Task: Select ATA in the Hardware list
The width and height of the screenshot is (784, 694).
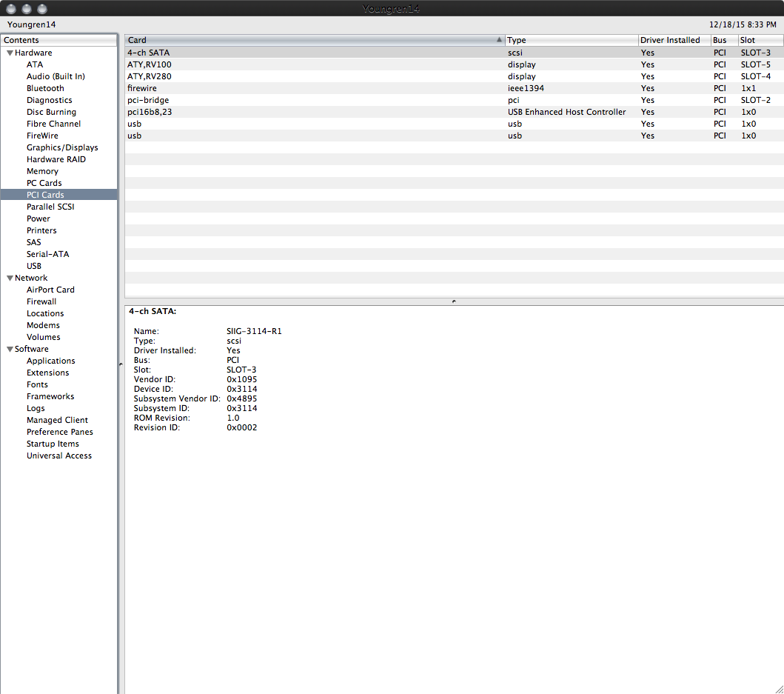Action: [x=35, y=64]
